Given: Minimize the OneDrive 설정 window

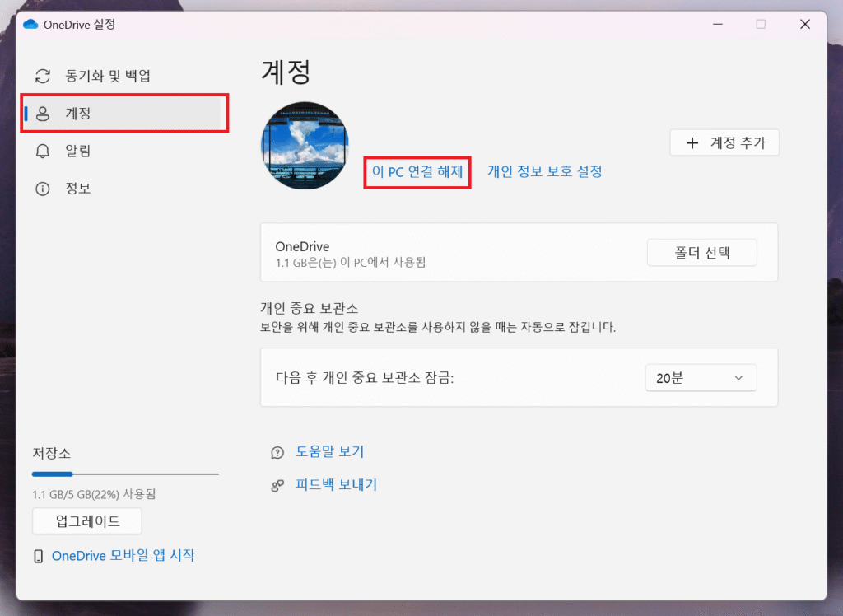Looking at the screenshot, I should coord(718,24).
